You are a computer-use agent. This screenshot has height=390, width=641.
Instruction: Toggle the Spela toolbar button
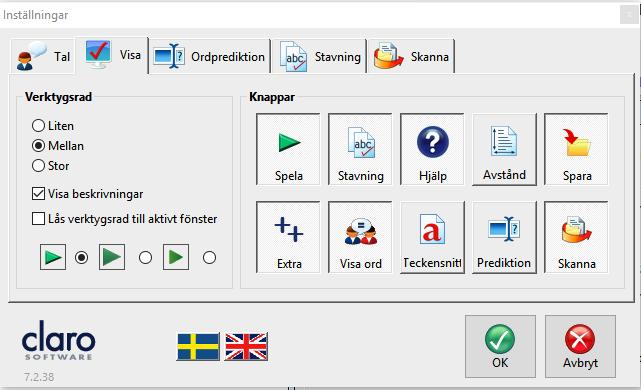(x=289, y=149)
